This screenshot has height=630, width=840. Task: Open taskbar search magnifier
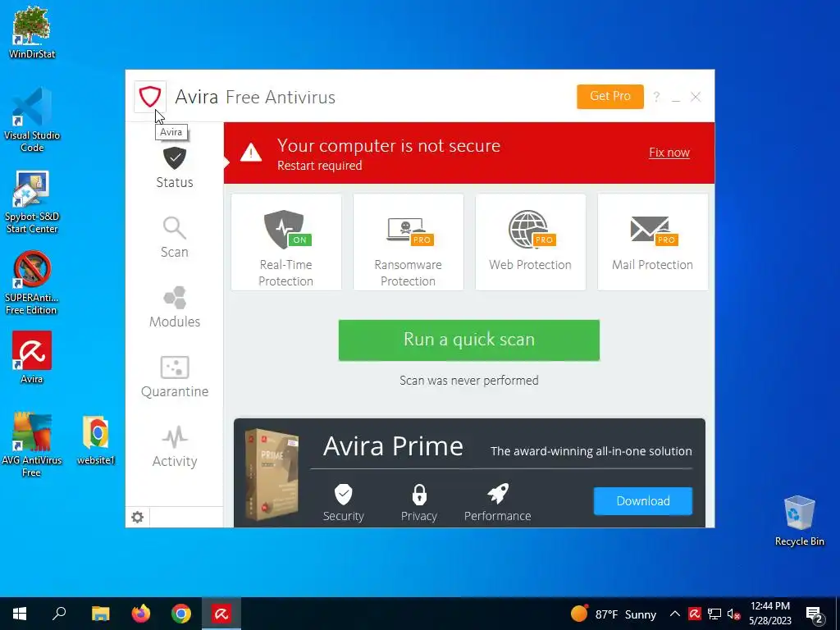coord(59,614)
